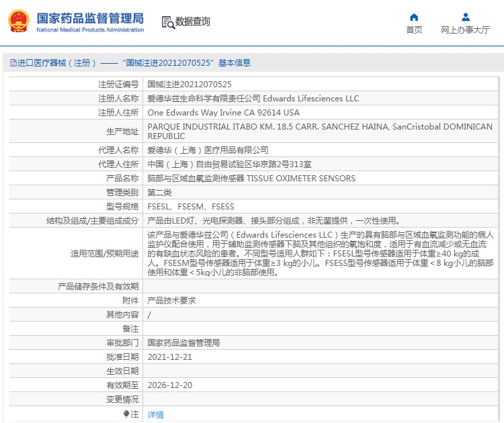The height and width of the screenshot is (423, 504).
Task: Click the 备注 label
Action: click(130, 329)
